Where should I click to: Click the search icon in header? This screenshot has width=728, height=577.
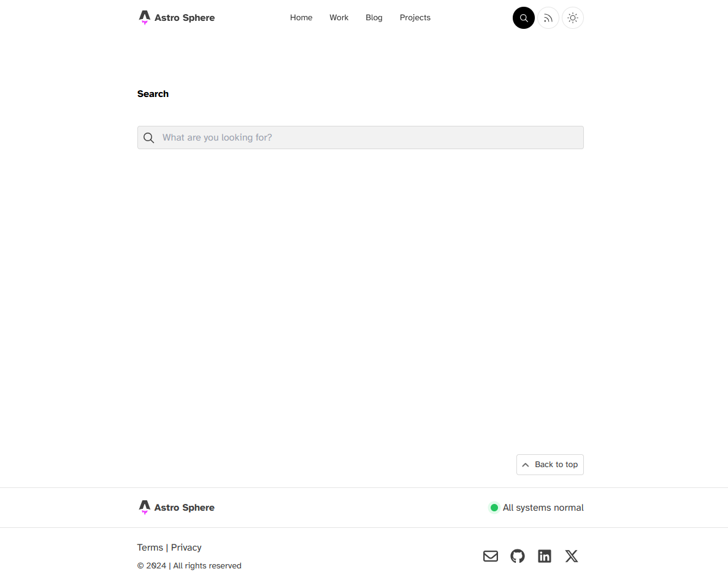coord(524,18)
